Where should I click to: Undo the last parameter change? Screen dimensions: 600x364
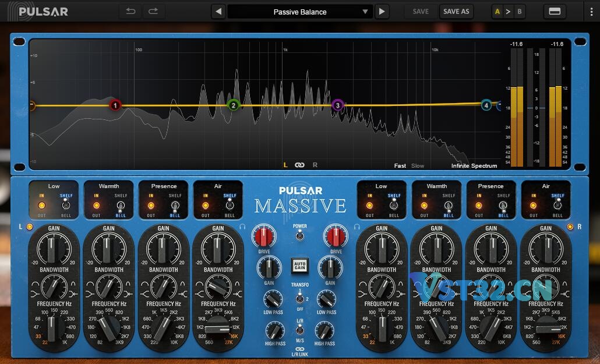point(130,12)
